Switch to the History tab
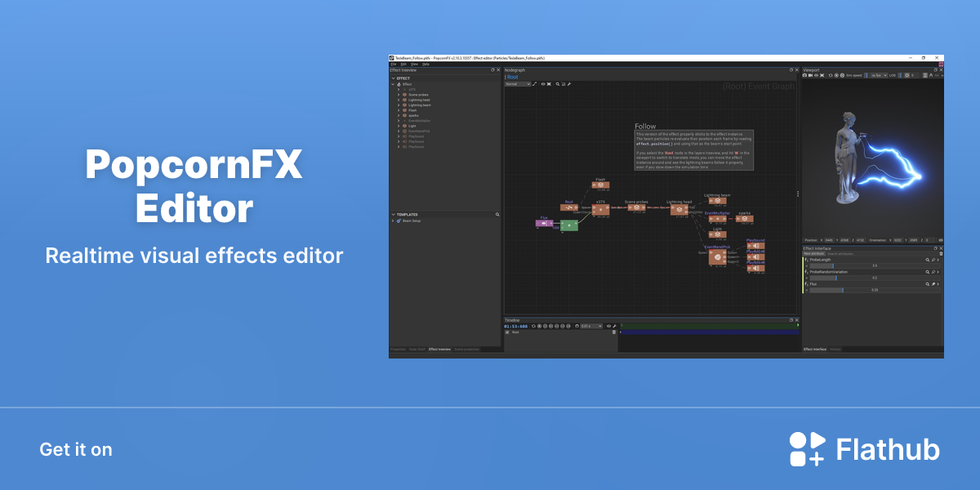 pos(835,349)
